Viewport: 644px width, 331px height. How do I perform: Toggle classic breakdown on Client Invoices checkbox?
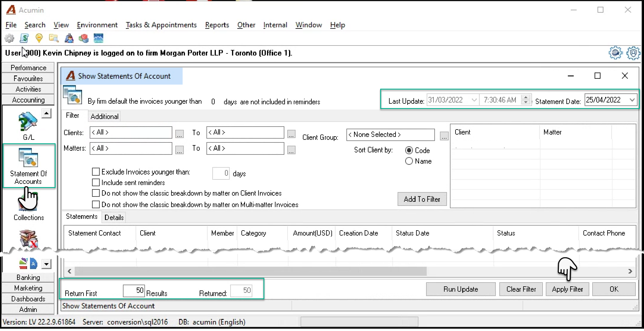(x=96, y=193)
